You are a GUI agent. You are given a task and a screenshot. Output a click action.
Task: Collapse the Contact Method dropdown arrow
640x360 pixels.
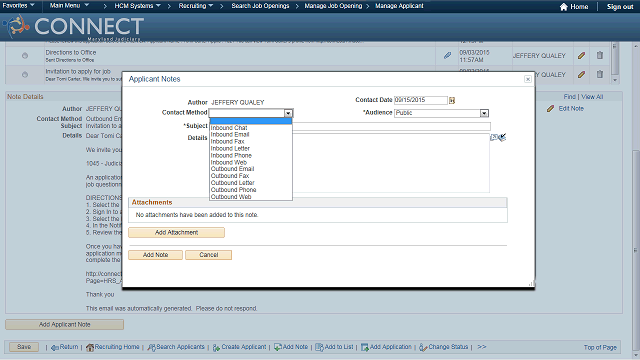(288, 113)
